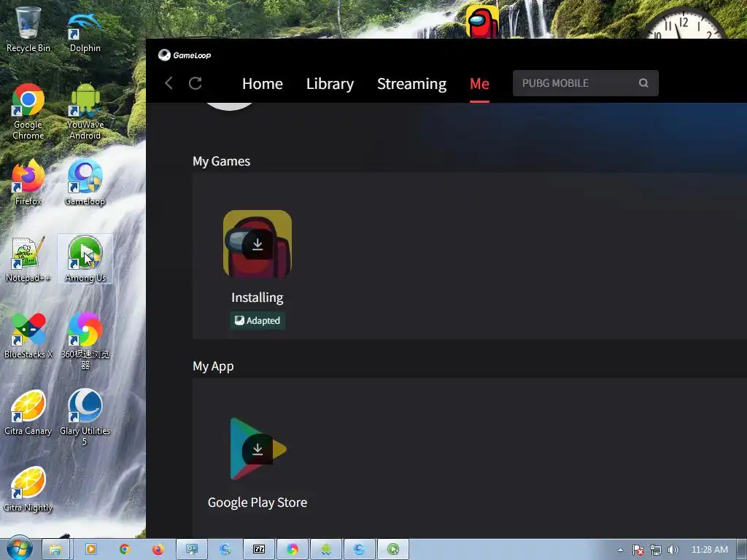The height and width of the screenshot is (560, 747).
Task: Select the Google Chrome desktop shortcut
Action: click(28, 112)
